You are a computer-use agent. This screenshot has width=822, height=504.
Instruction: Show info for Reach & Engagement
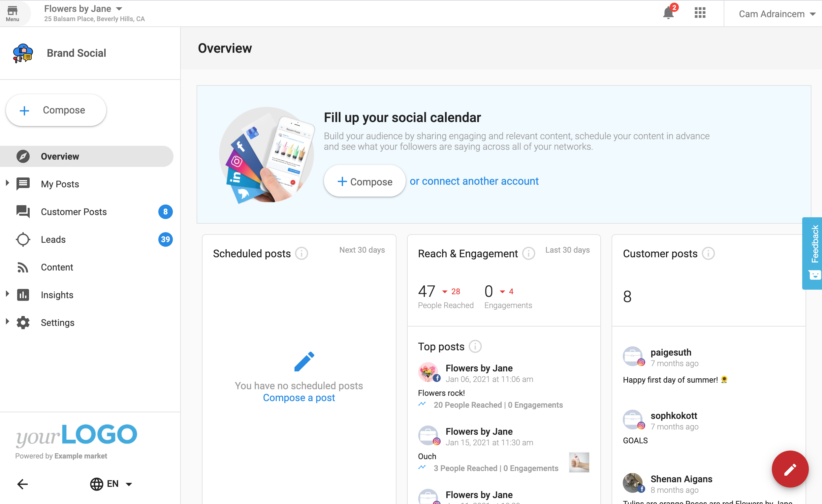pos(528,254)
